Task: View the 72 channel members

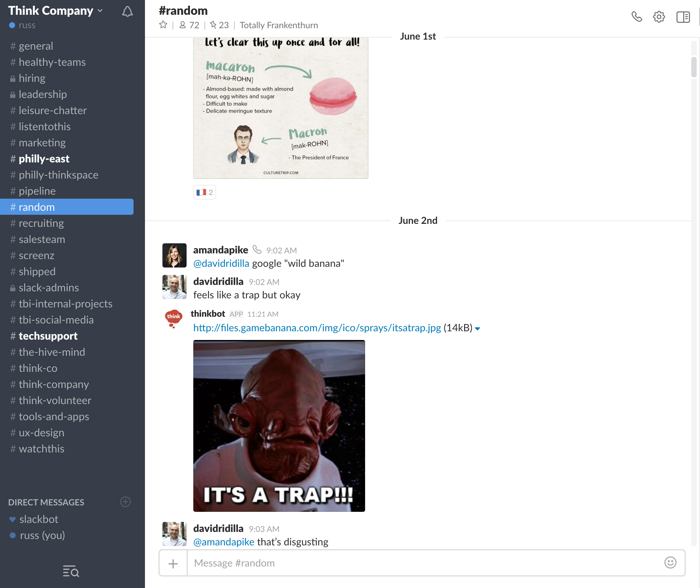Action: coord(190,25)
